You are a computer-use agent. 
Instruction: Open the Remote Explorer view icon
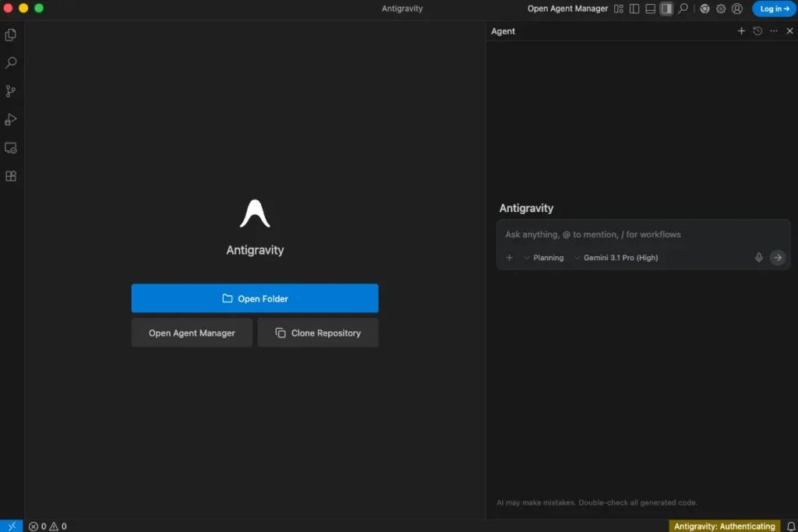coord(11,148)
